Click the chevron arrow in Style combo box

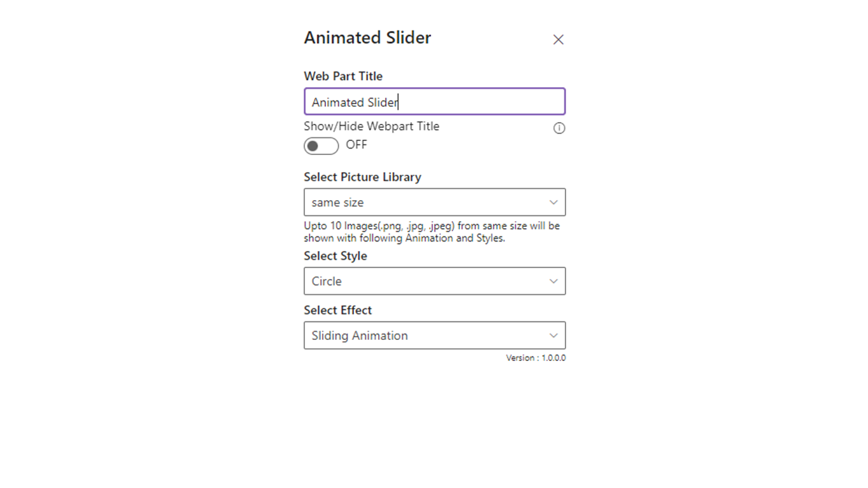pyautogui.click(x=553, y=281)
